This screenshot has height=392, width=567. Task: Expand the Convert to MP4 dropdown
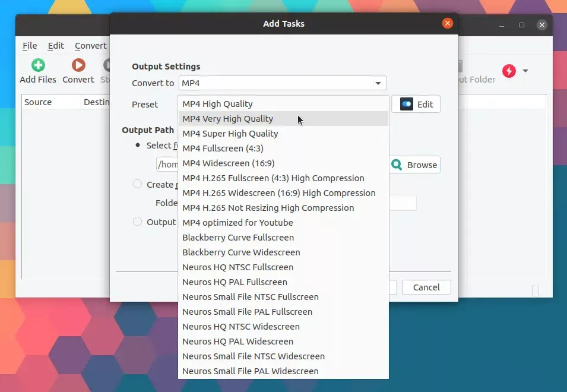(x=378, y=83)
